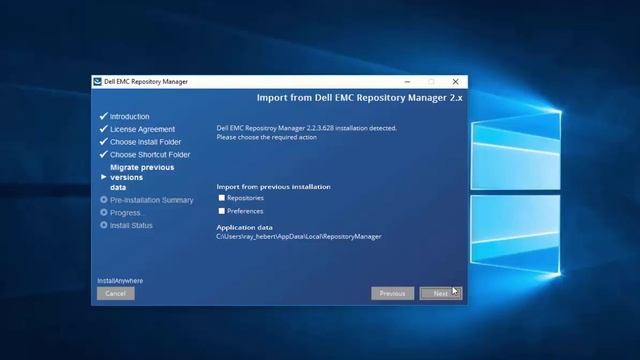Click the Progress step bullet icon
The image size is (640, 360).
coord(104,212)
